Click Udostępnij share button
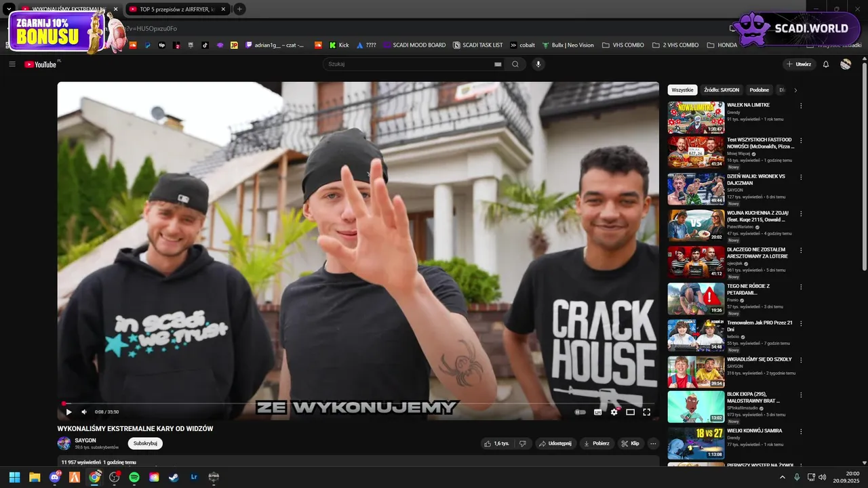The width and height of the screenshot is (868, 488). click(555, 443)
